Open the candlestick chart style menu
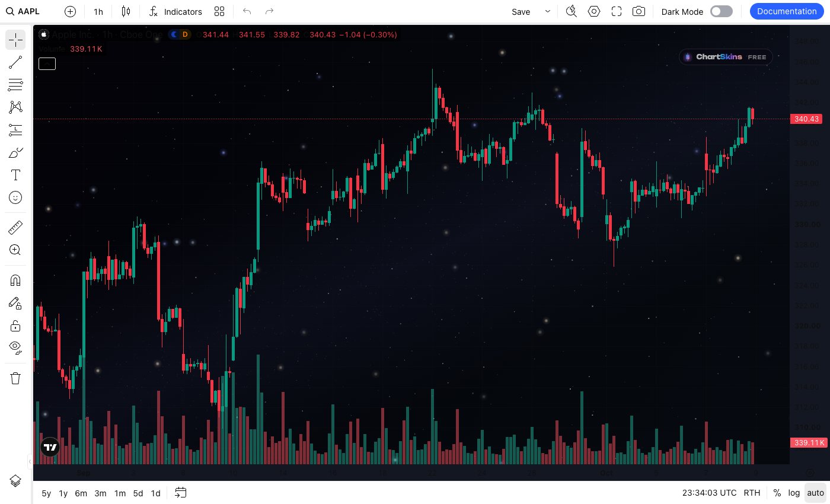This screenshot has height=504, width=830. tap(125, 11)
